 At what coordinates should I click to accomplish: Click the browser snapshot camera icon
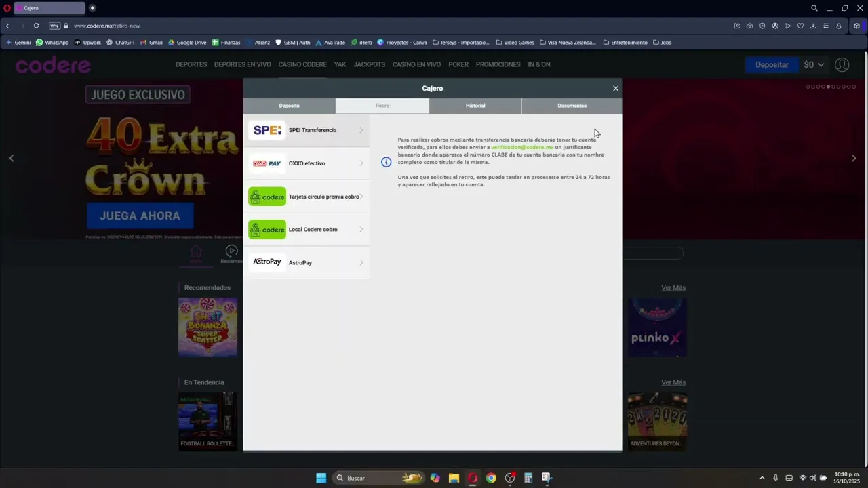pos(749,26)
